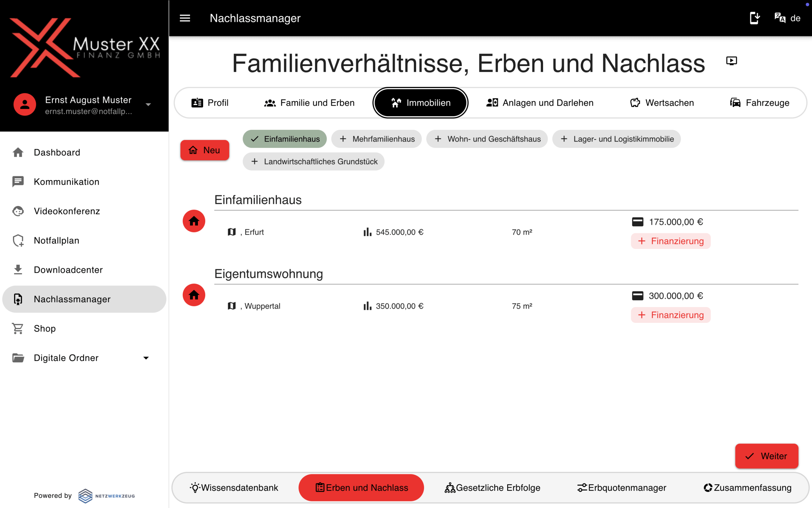Open Shop in the sidebar
Viewport: 812px width, 508px height.
pos(84,329)
